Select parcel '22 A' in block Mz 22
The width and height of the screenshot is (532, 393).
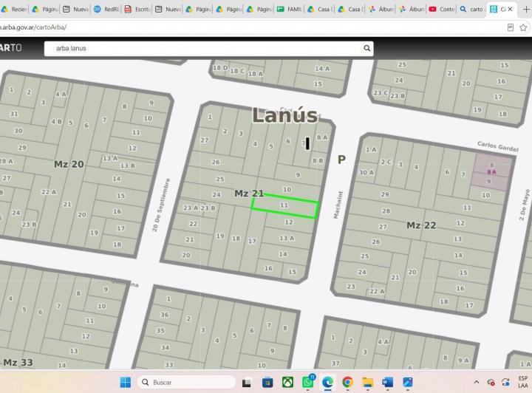377,291
